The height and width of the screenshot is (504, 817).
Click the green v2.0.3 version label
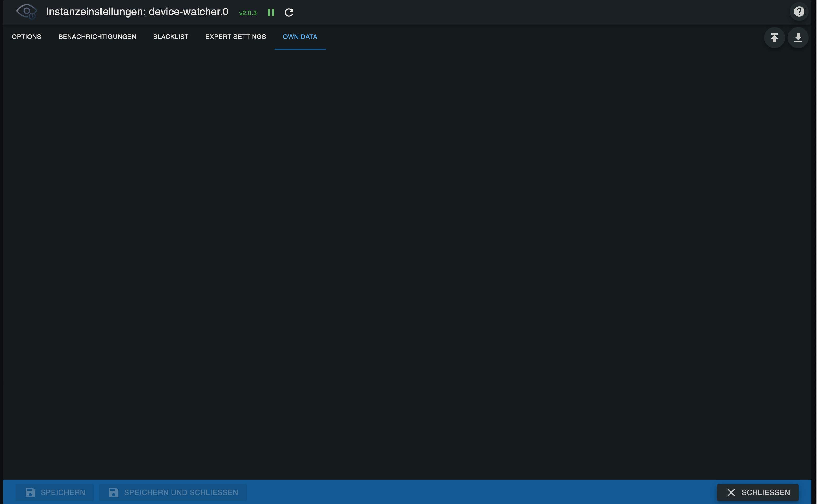(x=248, y=13)
